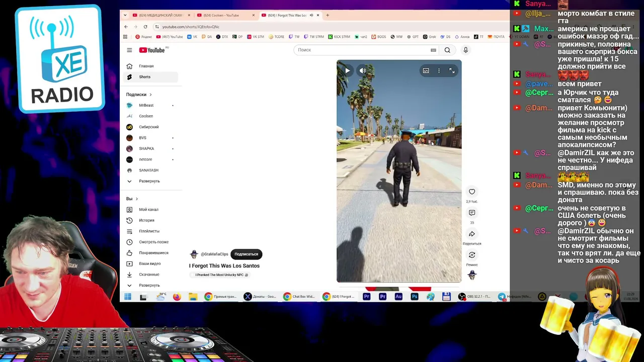Screen dimensions: 644x362
Task: Open the Яндекс bookmark
Action: (x=143, y=37)
